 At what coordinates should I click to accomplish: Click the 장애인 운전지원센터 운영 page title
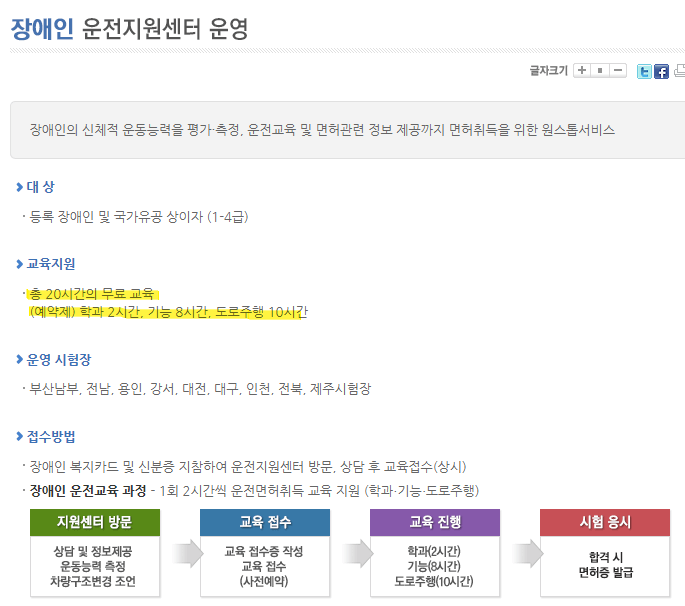(x=129, y=29)
